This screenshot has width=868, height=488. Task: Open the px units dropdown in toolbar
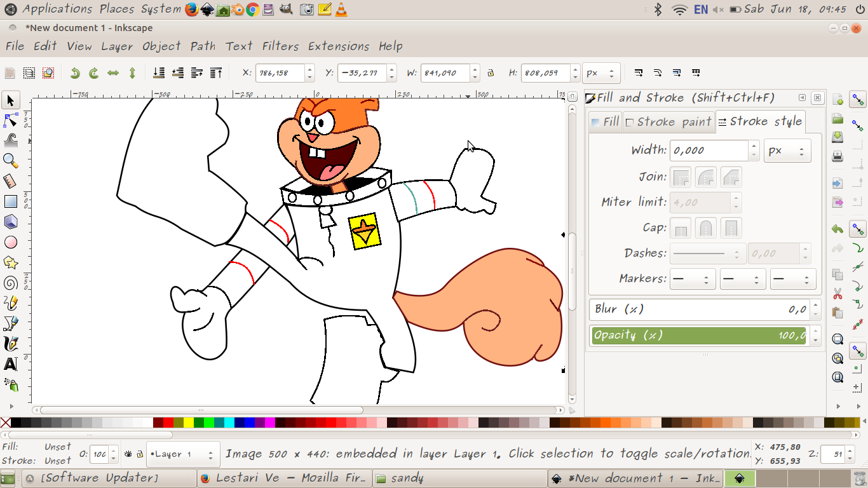tap(601, 73)
